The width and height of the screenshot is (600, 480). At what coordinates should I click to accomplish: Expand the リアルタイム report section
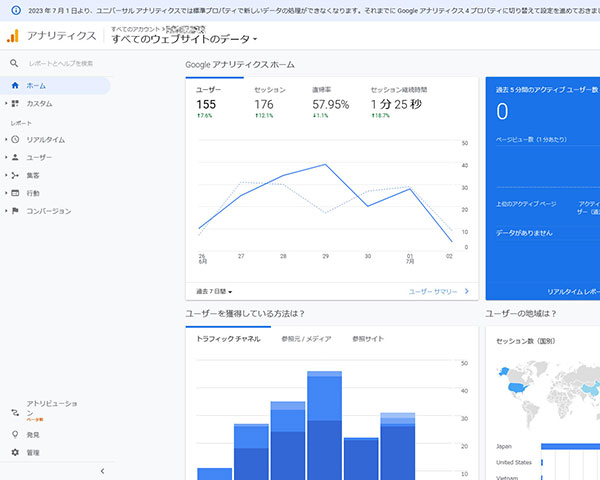[6, 139]
